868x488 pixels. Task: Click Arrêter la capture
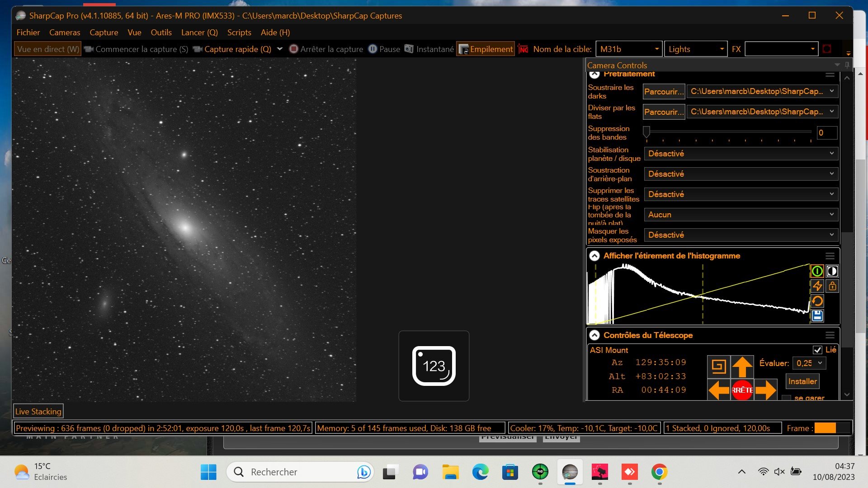pyautogui.click(x=326, y=49)
